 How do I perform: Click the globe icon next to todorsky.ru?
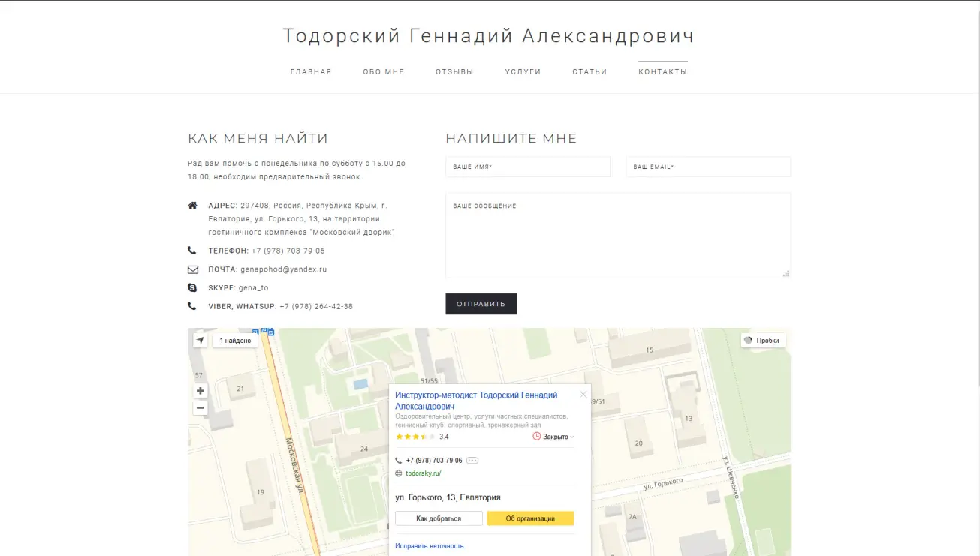[399, 473]
